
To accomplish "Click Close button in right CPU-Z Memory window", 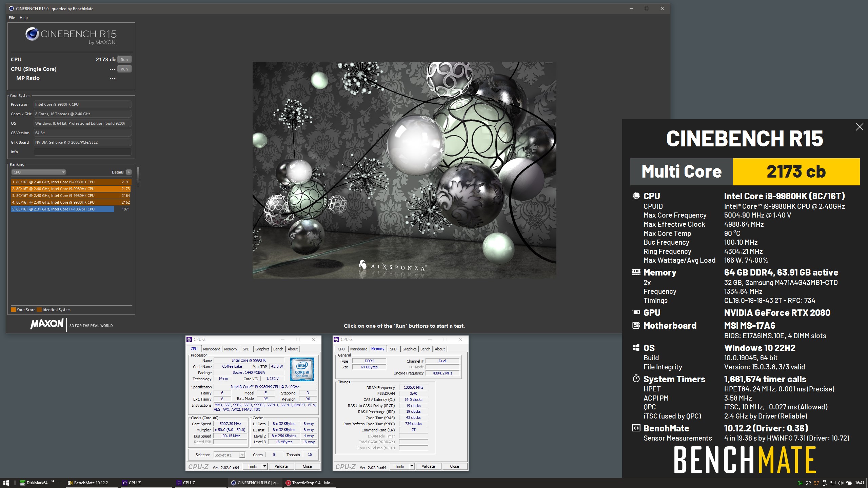I will coord(454,467).
